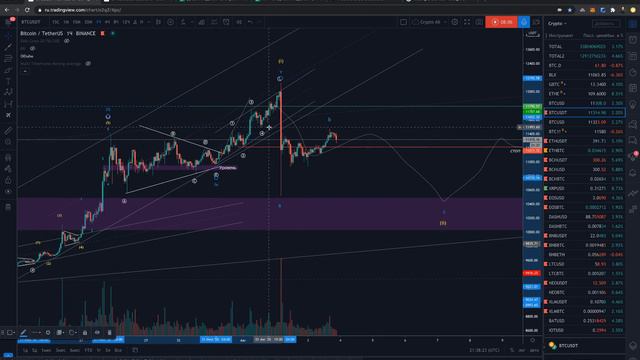
Task: Open the Fibonacci and pitchfork tools group
Action: [8, 59]
